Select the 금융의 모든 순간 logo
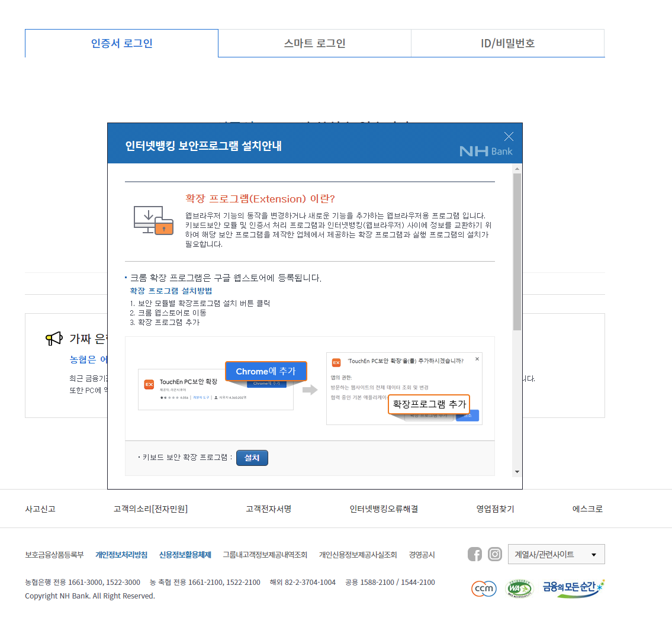Image resolution: width=672 pixels, height=637 pixels. (573, 588)
